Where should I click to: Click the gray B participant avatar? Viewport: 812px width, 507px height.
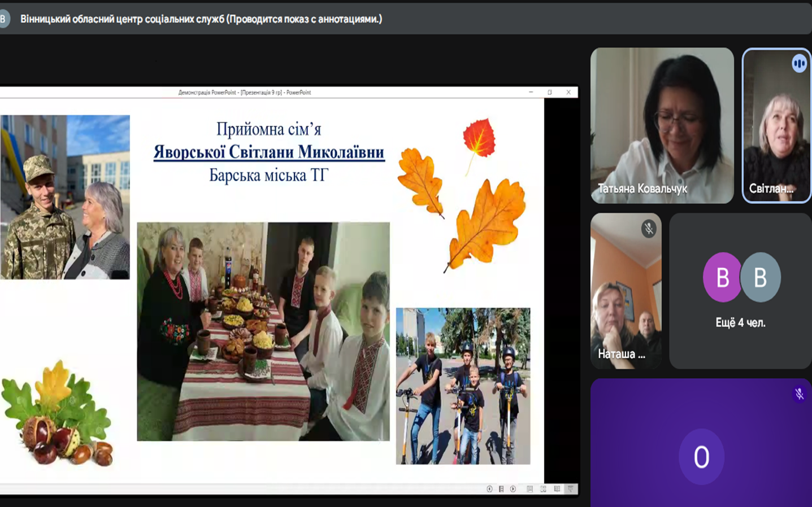pos(761,277)
